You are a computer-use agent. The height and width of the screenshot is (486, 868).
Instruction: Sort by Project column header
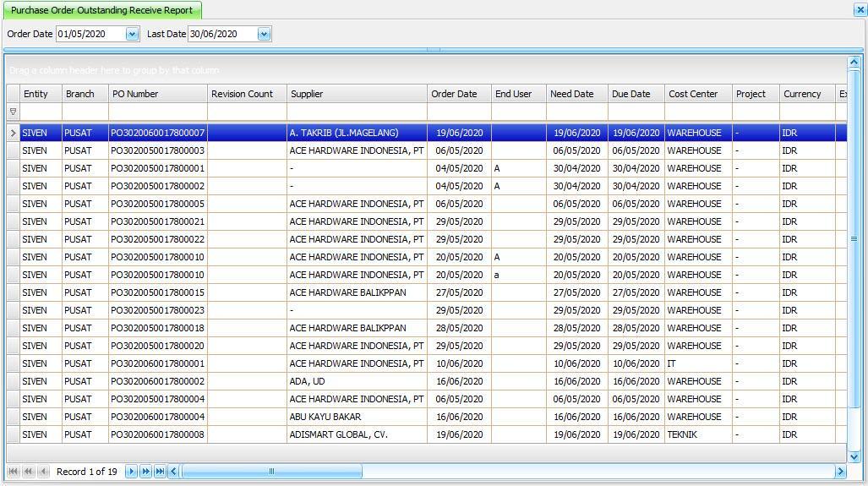click(756, 94)
